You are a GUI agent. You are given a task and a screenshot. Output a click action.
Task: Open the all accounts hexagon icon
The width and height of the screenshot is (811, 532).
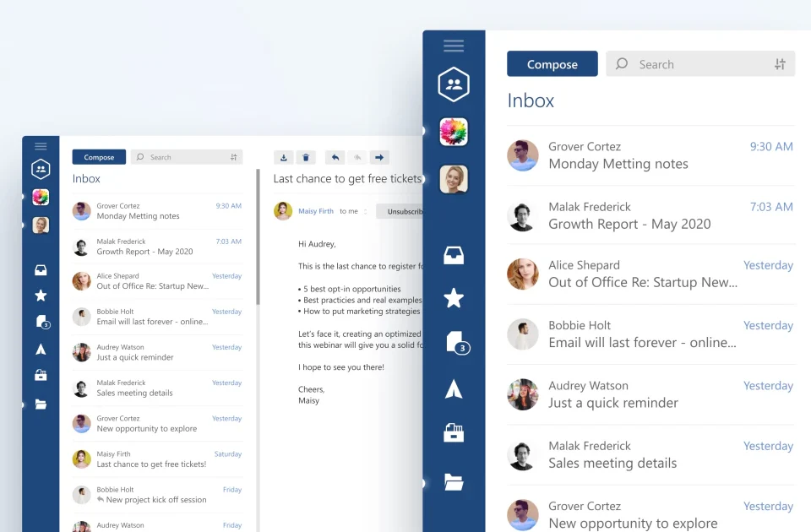(454, 84)
